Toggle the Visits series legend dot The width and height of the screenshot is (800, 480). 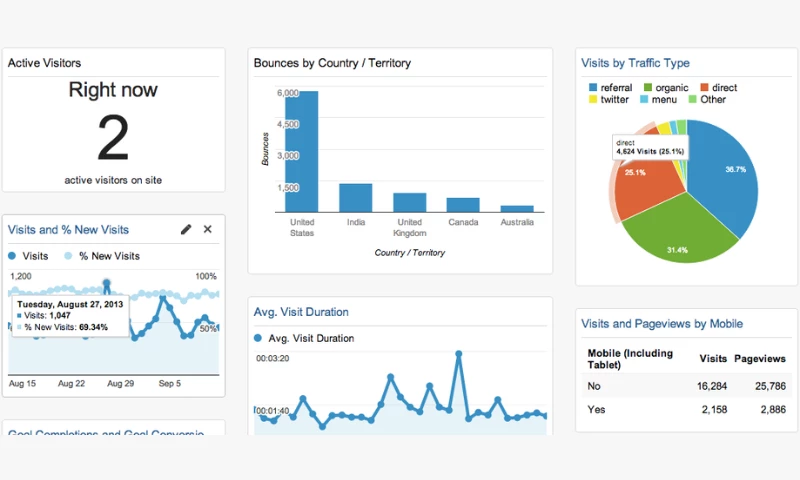[x=13, y=256]
